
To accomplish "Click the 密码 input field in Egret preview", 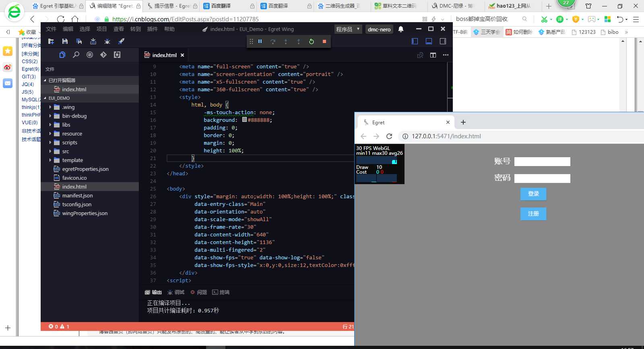I will click(x=542, y=179).
